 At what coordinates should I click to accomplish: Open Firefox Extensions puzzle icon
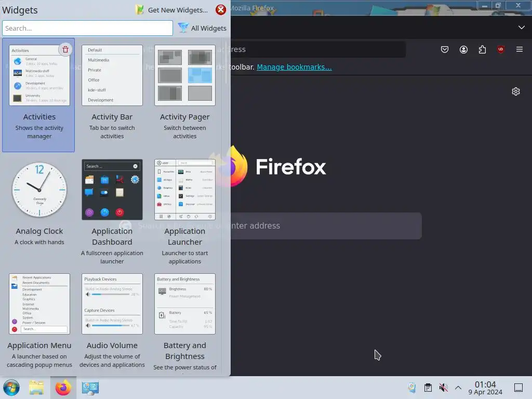(482, 49)
